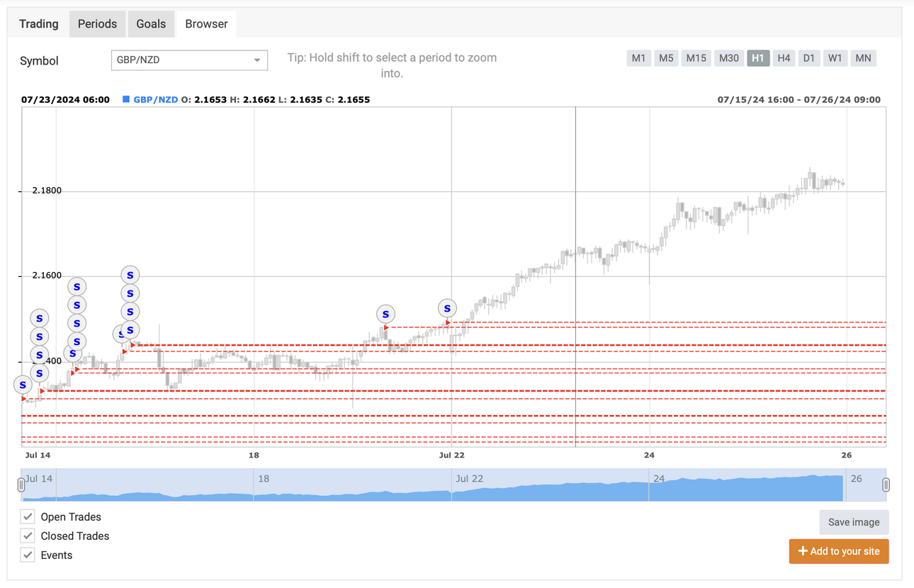
Task: Click the lone S marker left of Jul 22
Action: (385, 314)
